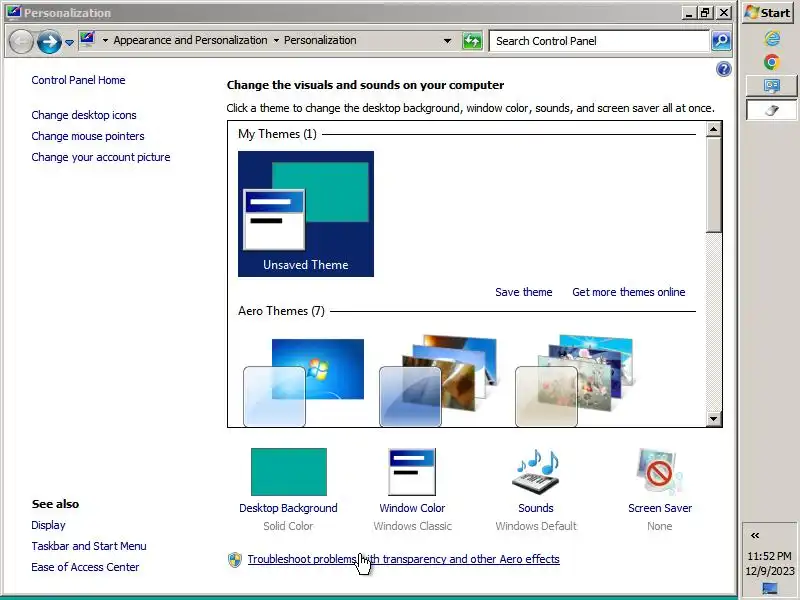Click the shield icon next to Troubleshoot
The width and height of the screenshot is (800, 600).
click(x=235, y=560)
